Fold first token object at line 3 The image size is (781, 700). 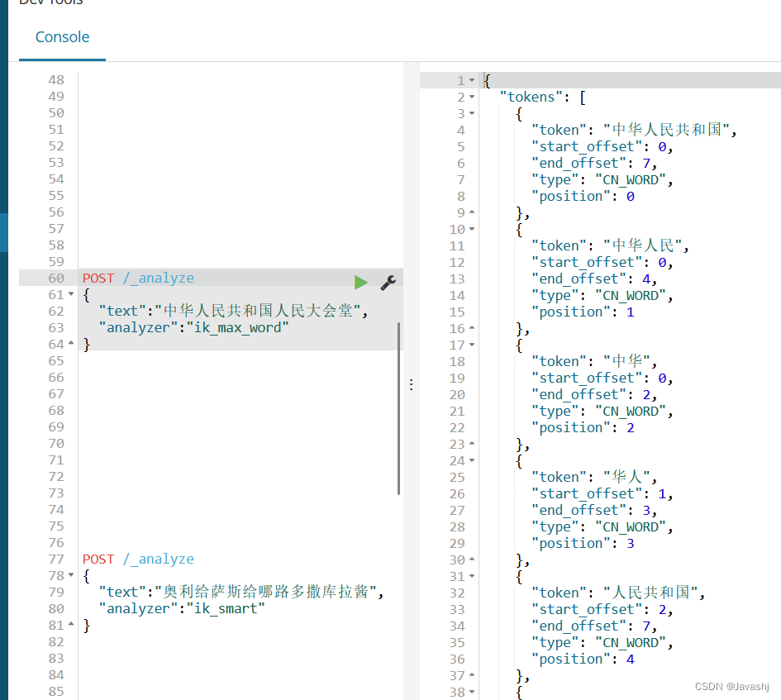[472, 113]
